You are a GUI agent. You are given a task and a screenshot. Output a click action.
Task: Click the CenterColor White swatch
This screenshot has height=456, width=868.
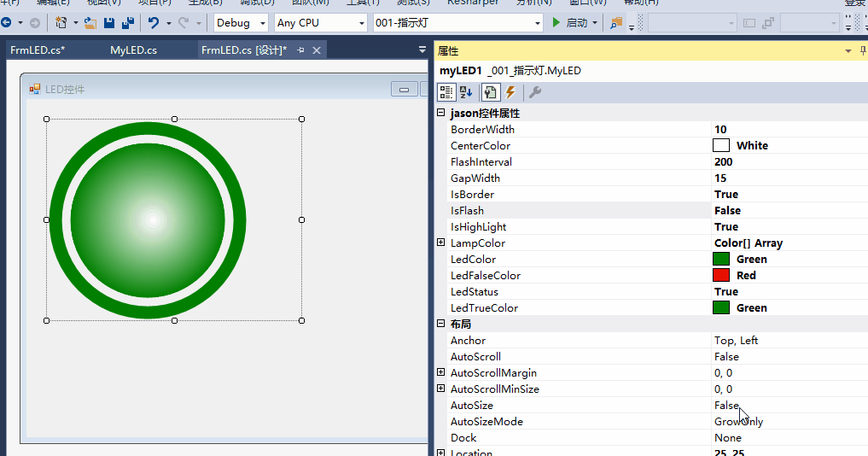pos(720,145)
